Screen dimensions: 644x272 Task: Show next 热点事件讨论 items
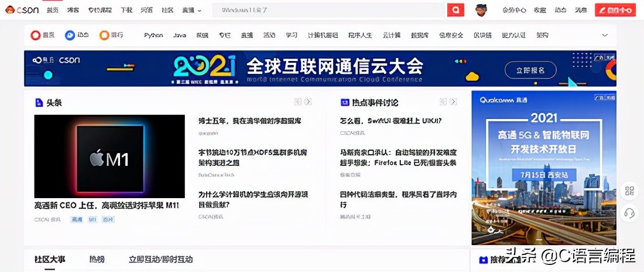pos(453,101)
